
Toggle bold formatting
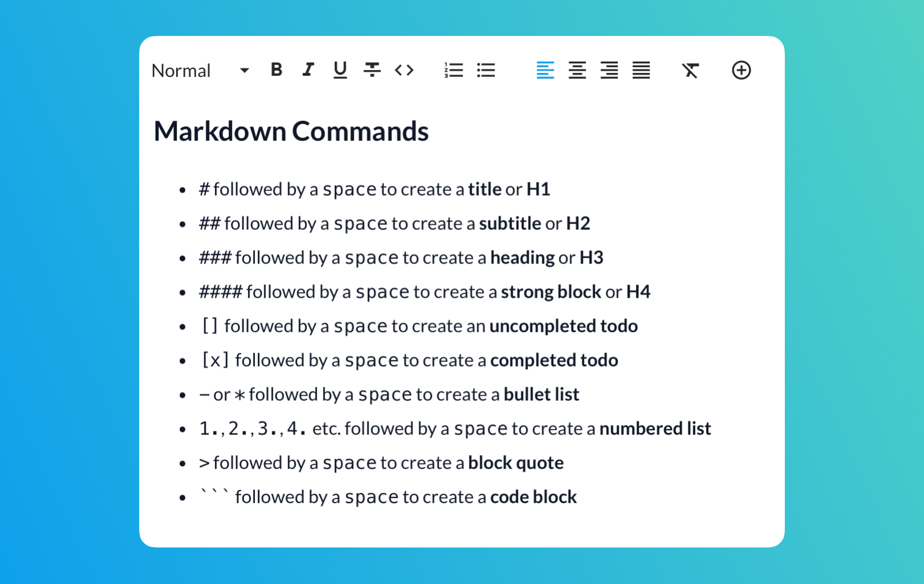(277, 70)
